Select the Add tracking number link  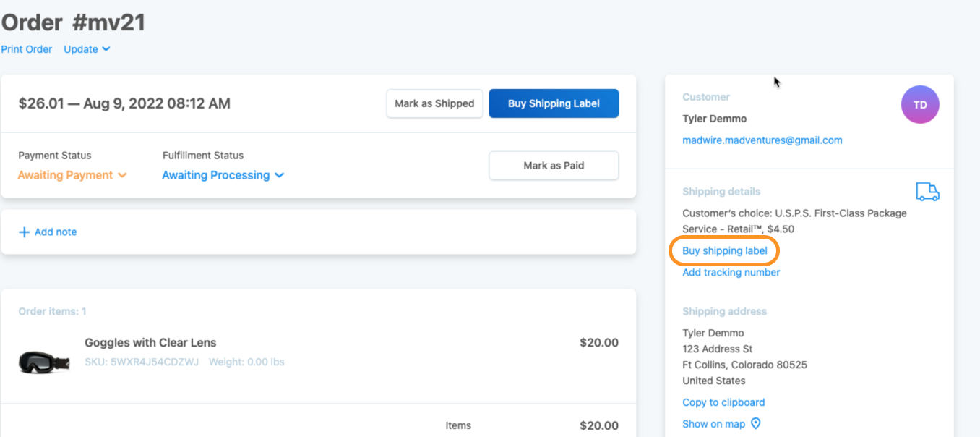pos(731,273)
